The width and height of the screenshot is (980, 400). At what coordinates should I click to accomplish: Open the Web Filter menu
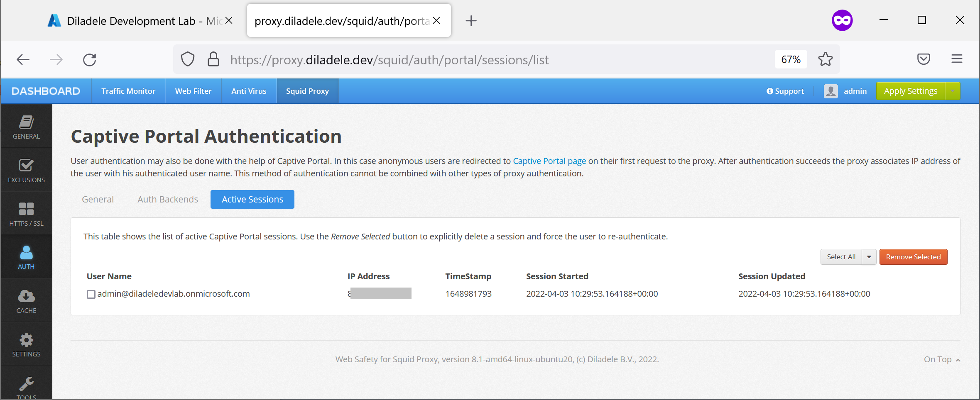pos(194,91)
